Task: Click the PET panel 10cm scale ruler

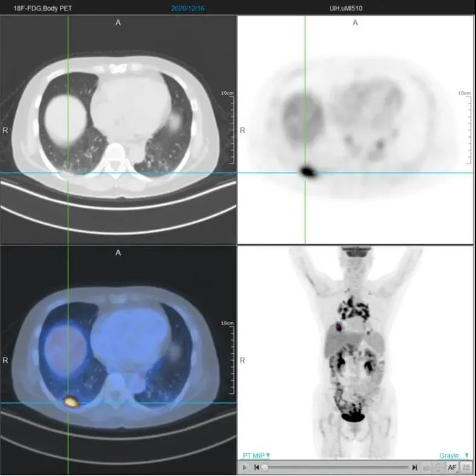Action: 467,127
